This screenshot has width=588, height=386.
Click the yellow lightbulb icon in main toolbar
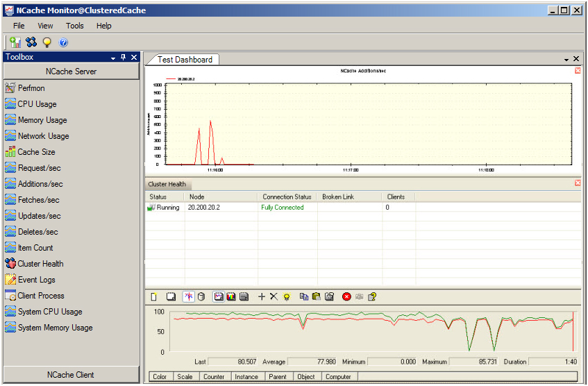47,42
